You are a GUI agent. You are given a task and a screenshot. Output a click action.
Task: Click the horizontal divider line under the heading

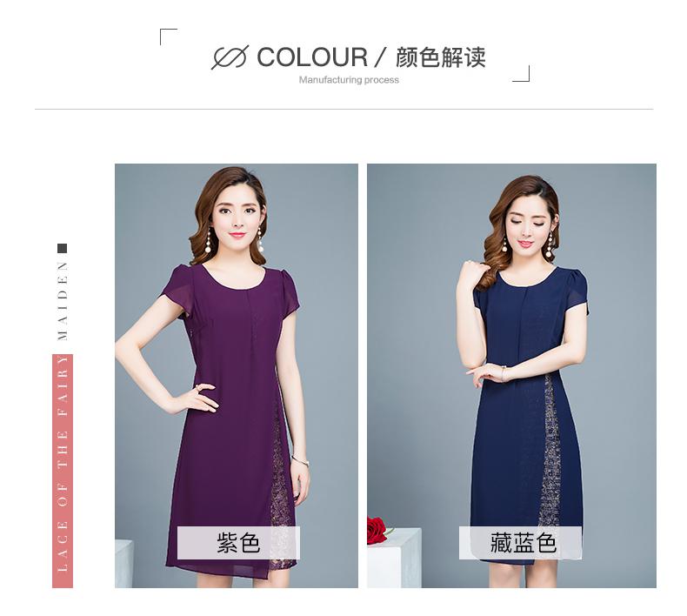[x=344, y=109]
